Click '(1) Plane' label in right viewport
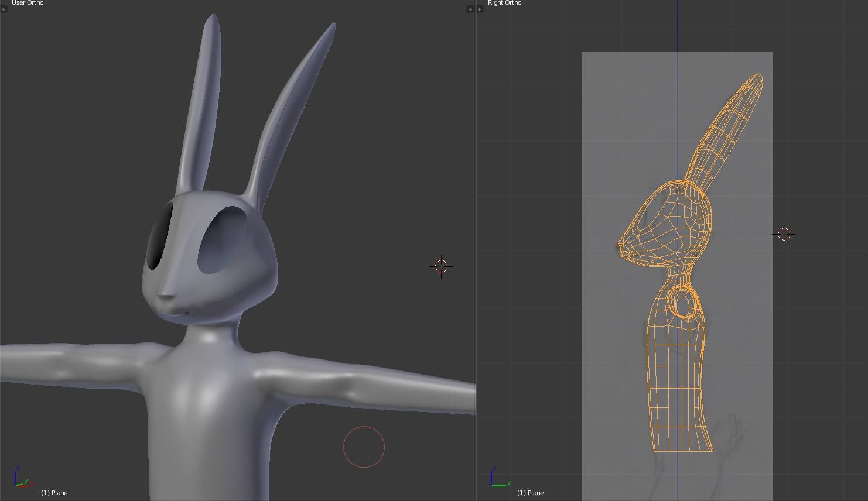The height and width of the screenshot is (501, 868). 530,493
